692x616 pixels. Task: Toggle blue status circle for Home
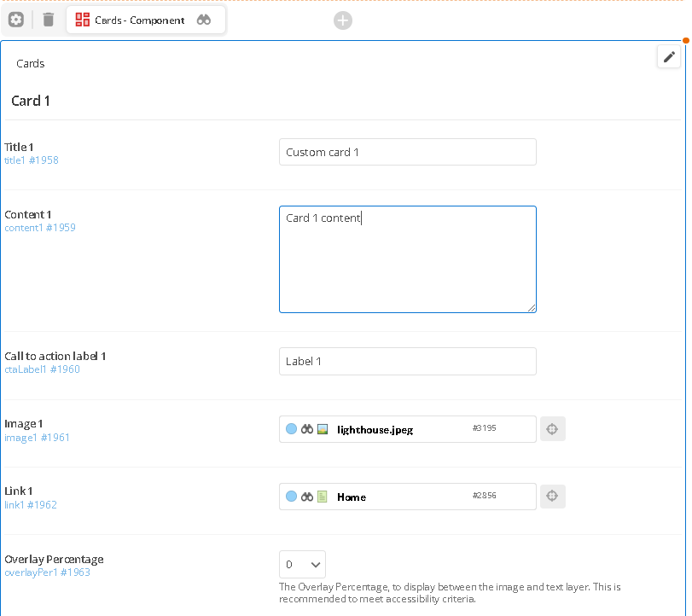click(291, 497)
